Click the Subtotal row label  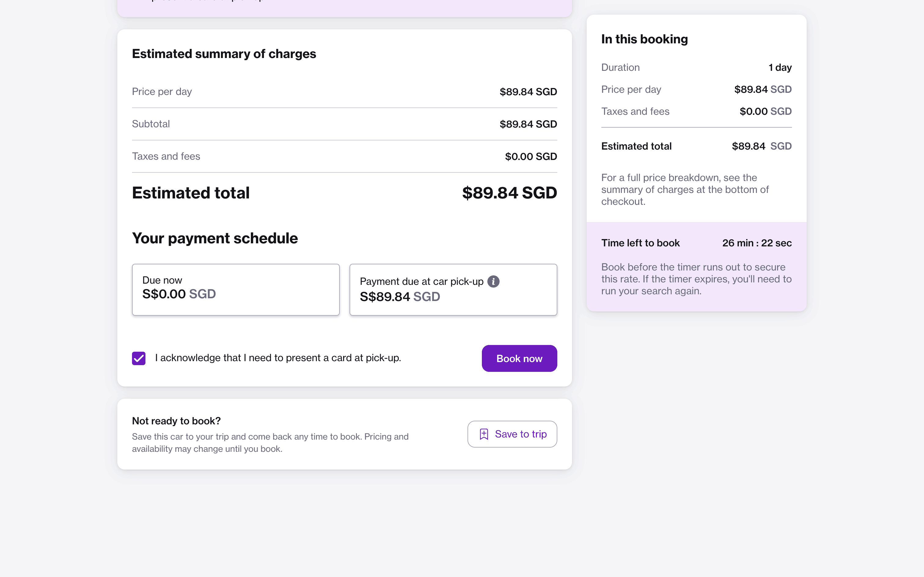tap(151, 124)
